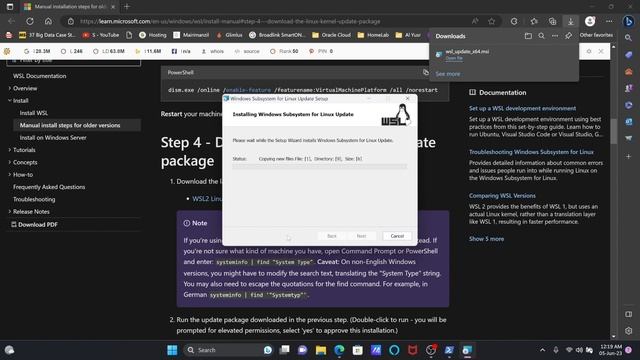Open the browser profile avatar
640x360 pixels.
pyautogui.click(x=590, y=21)
